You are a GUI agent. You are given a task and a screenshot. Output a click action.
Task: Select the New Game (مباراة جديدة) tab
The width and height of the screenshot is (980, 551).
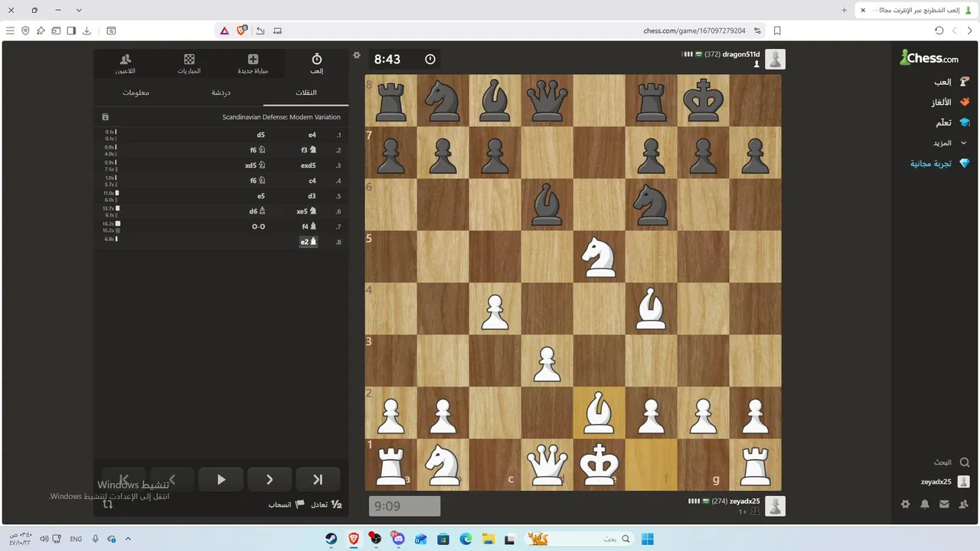(x=253, y=64)
